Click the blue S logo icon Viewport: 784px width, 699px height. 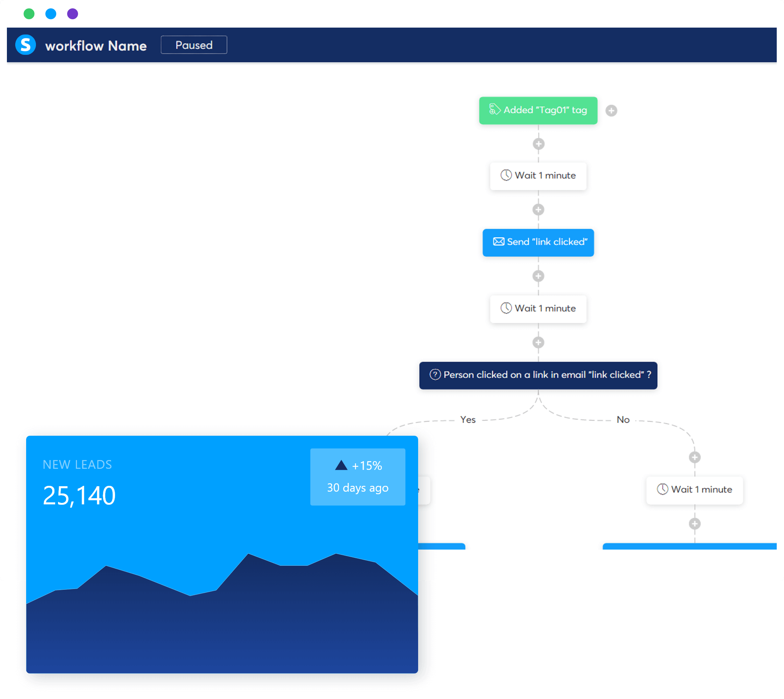point(25,45)
